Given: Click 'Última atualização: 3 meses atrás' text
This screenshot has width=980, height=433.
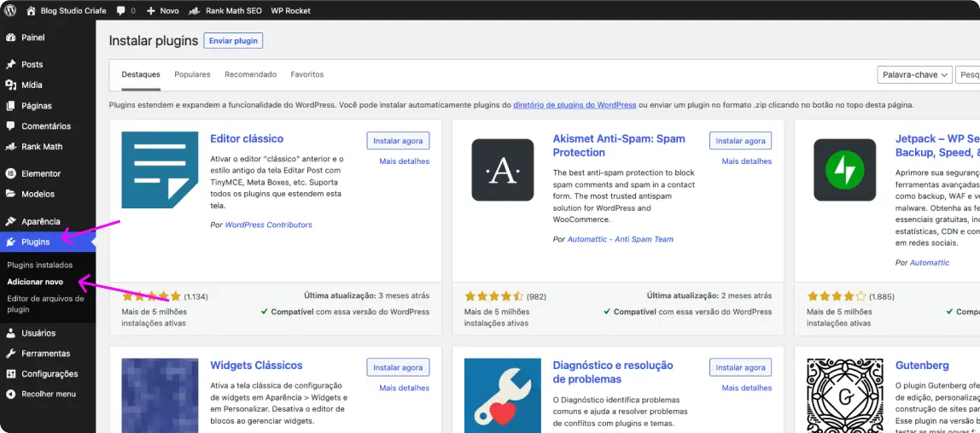Looking at the screenshot, I should [x=367, y=295].
